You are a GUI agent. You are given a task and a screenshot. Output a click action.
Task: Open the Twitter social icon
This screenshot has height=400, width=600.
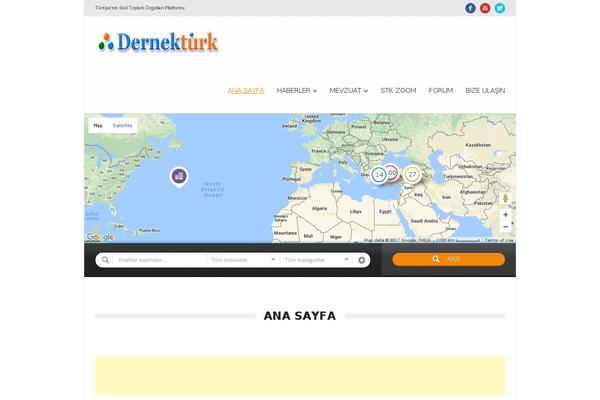(499, 8)
